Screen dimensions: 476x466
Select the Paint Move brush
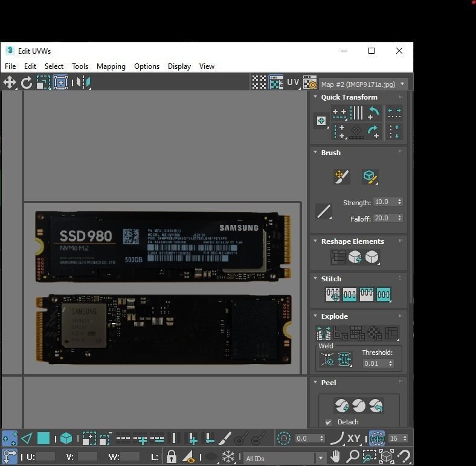pos(341,177)
